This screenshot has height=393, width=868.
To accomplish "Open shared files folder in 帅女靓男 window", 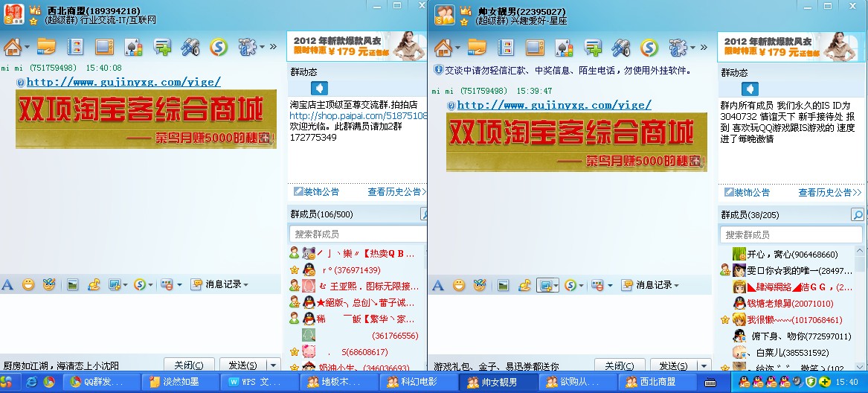I will pyautogui.click(x=477, y=47).
